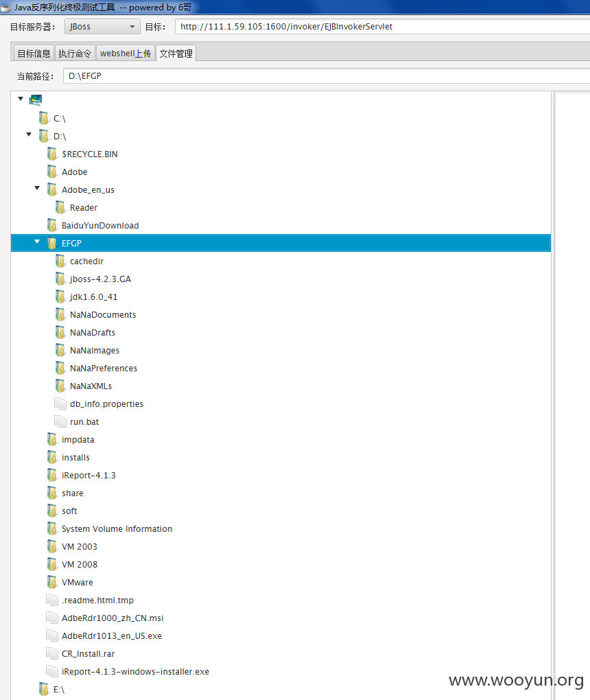Click the CR_Install.rar file icon
The image size is (590, 700).
coord(52,653)
